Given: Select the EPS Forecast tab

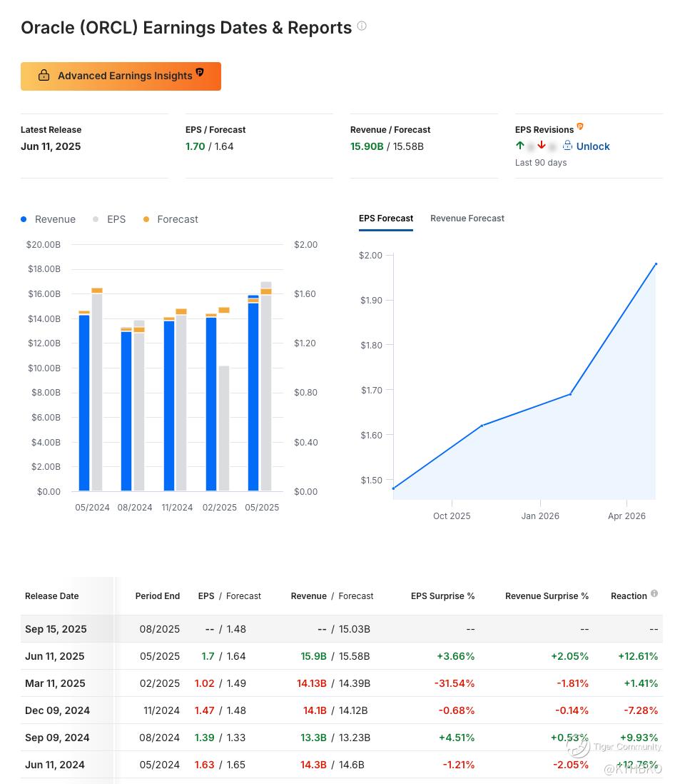Looking at the screenshot, I should (x=386, y=218).
